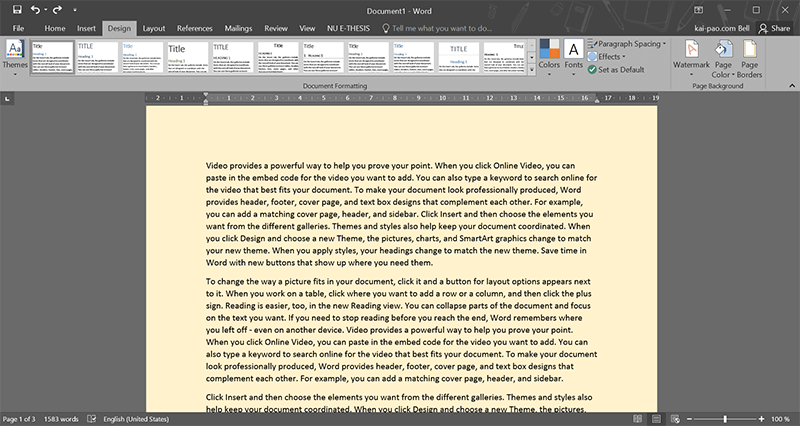Open the theme Fonts menu
Image resolution: width=800 pixels, height=426 pixels.
pyautogui.click(x=573, y=59)
